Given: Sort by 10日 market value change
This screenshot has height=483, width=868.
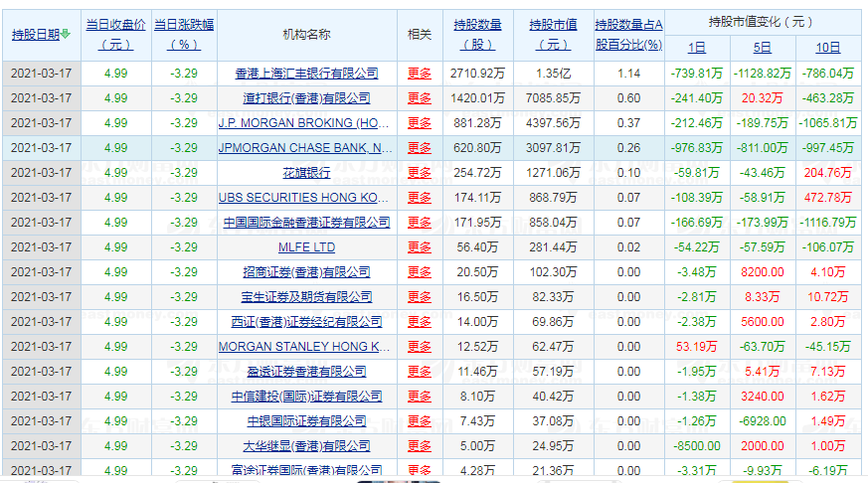Looking at the screenshot, I should 827,48.
